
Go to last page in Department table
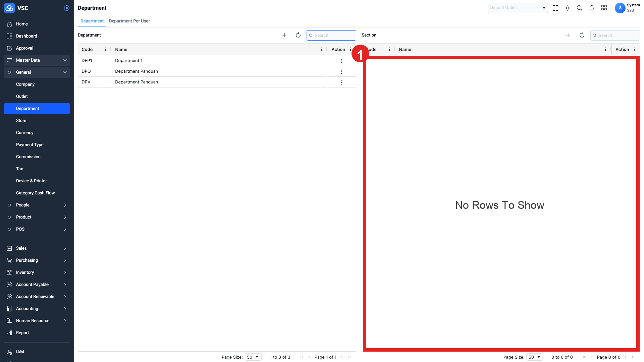(x=349, y=357)
